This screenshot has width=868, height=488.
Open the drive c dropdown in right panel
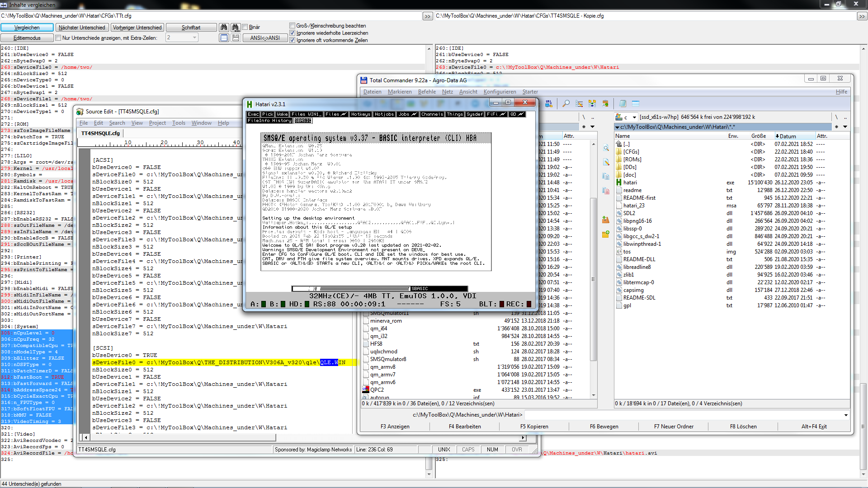[635, 117]
